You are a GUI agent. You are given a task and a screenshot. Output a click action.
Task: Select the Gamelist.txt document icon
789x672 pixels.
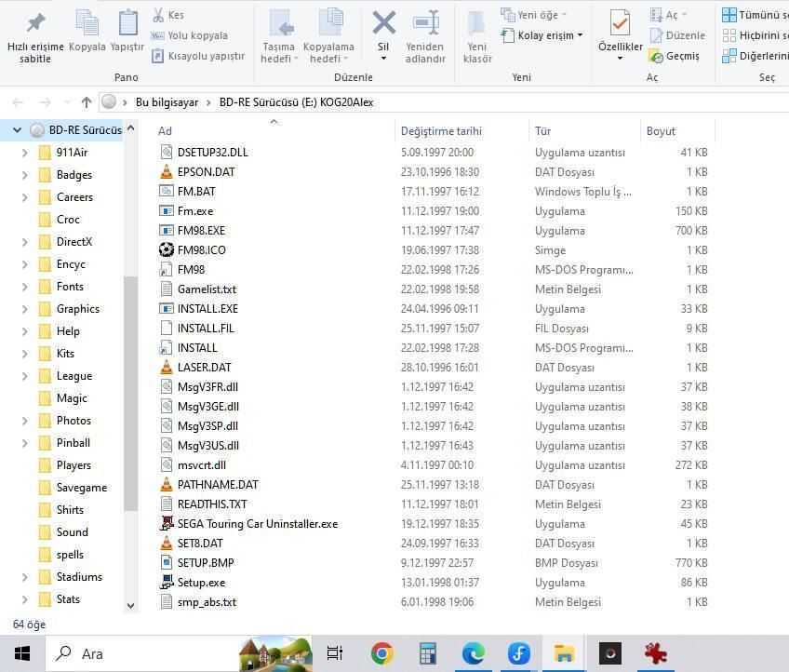pos(166,289)
